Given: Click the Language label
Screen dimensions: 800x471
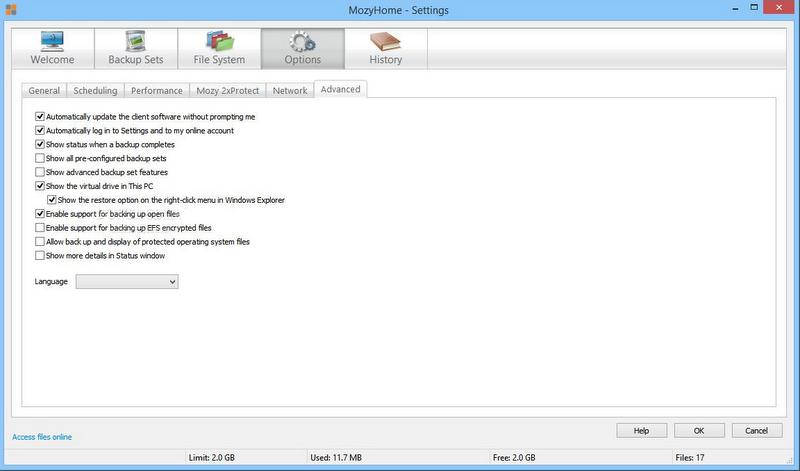Looking at the screenshot, I should point(51,282).
